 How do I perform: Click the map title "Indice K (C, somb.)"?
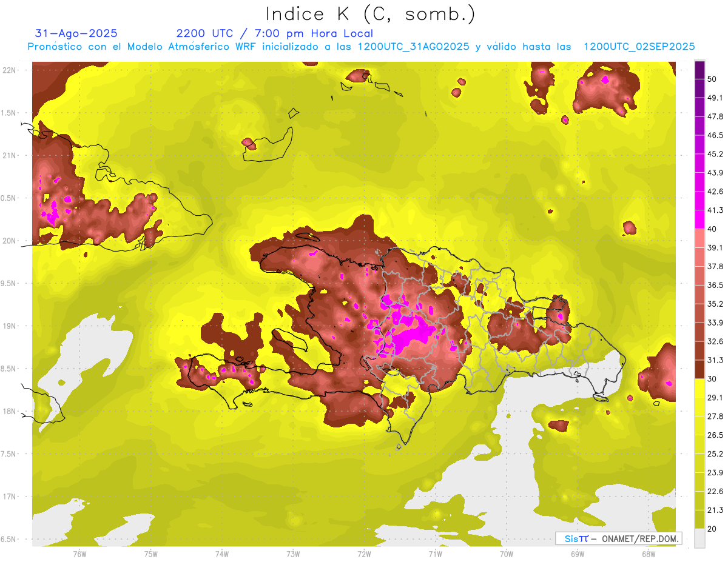pos(370,14)
